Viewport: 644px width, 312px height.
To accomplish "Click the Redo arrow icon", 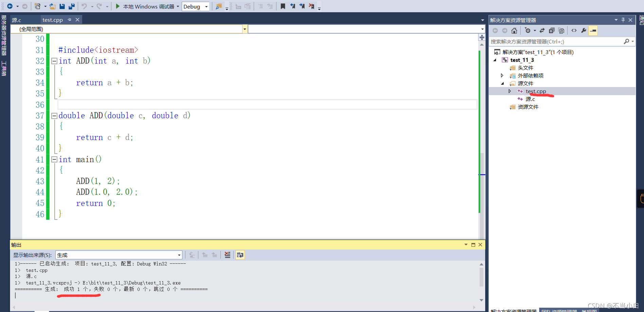I will [x=99, y=6].
